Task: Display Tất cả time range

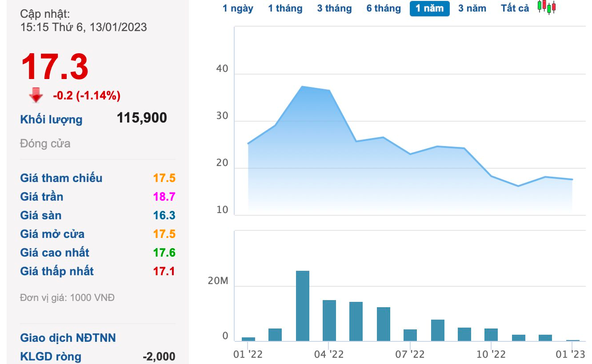Action: [x=515, y=8]
